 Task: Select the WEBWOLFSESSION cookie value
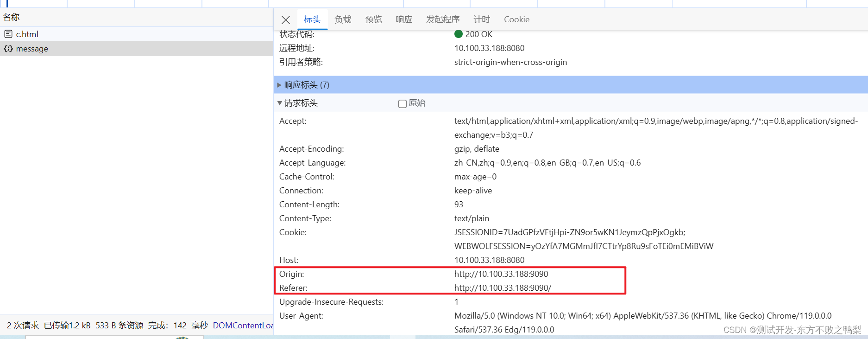point(584,246)
